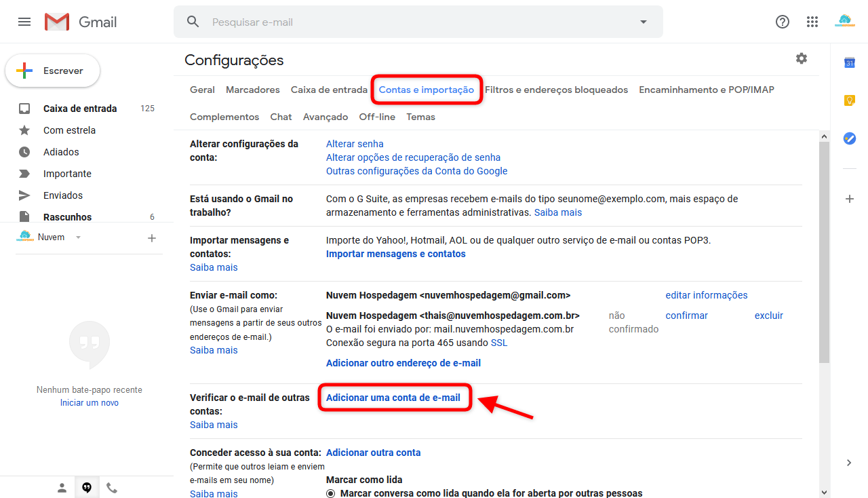Click the send arrow icon beside Enviados
The width and height of the screenshot is (868, 498).
click(24, 195)
